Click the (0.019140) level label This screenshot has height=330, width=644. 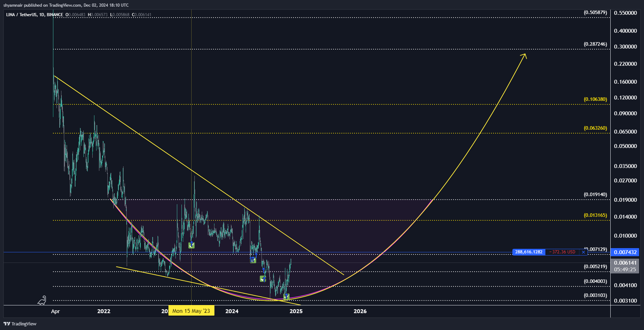click(595, 194)
